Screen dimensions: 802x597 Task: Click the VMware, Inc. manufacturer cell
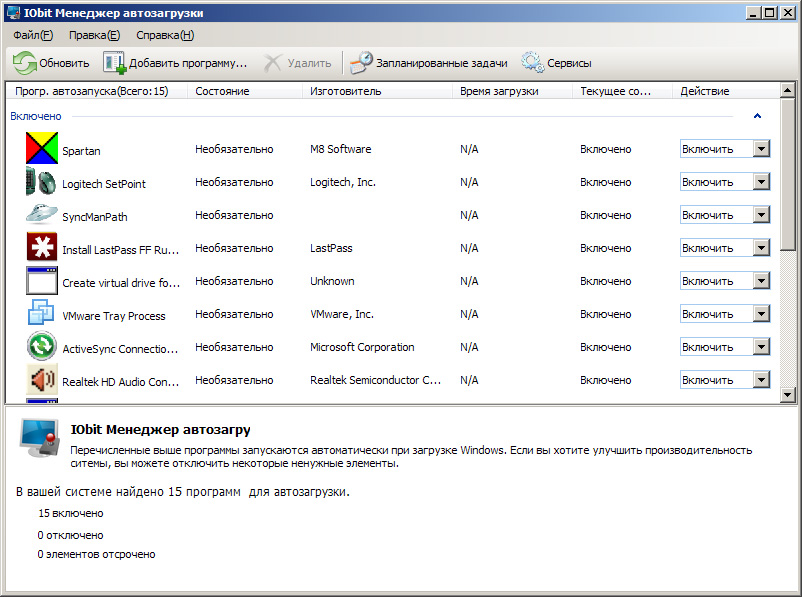(342, 314)
